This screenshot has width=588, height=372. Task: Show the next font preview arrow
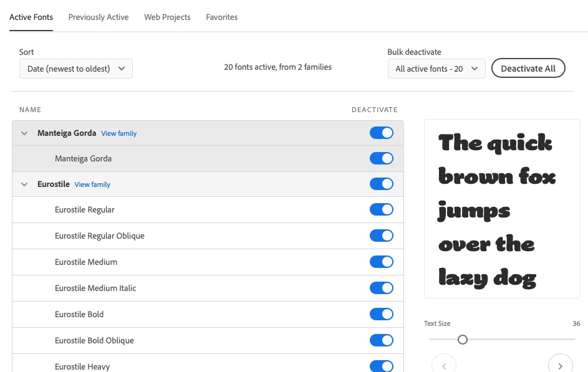(560, 365)
